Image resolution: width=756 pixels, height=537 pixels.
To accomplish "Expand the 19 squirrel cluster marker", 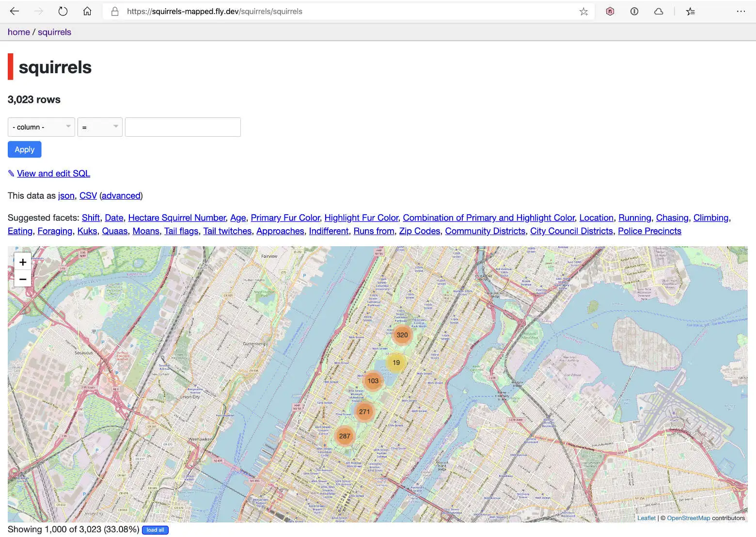I will pos(396,363).
